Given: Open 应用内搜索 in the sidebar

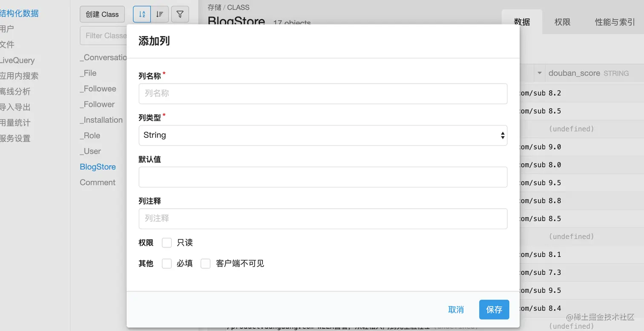Looking at the screenshot, I should [19, 76].
